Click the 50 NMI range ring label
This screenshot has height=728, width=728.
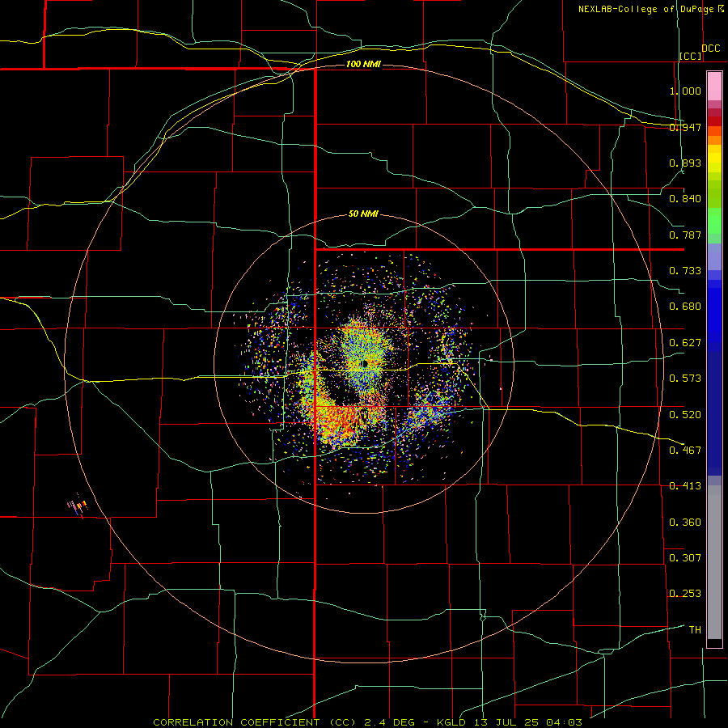[x=363, y=214]
